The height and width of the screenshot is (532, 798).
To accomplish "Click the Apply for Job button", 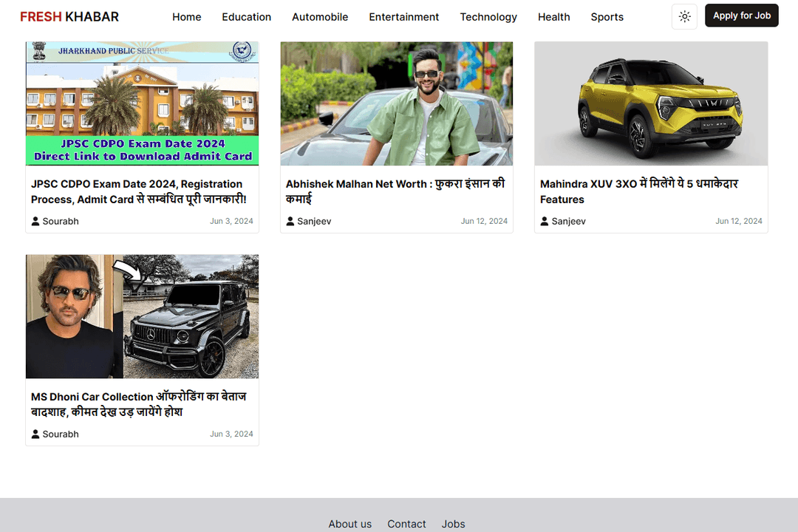I will pos(742,16).
